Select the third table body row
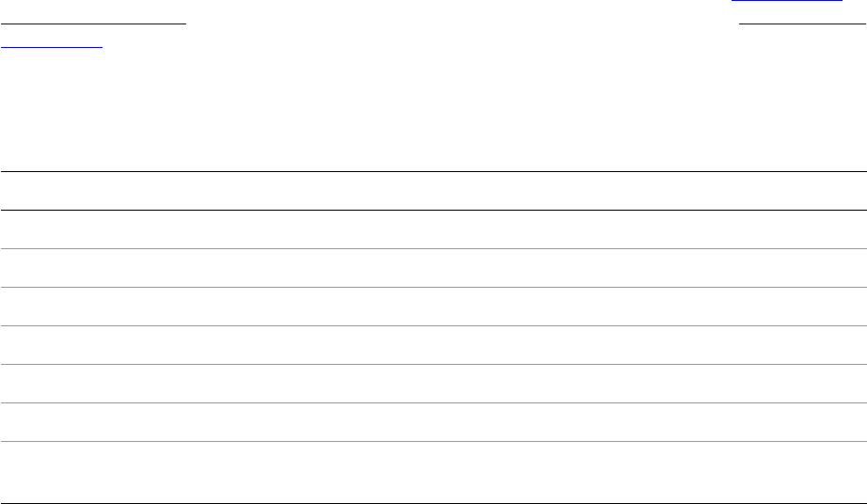Image resolution: width=867 pixels, height=504 pixels. pyautogui.click(x=433, y=307)
